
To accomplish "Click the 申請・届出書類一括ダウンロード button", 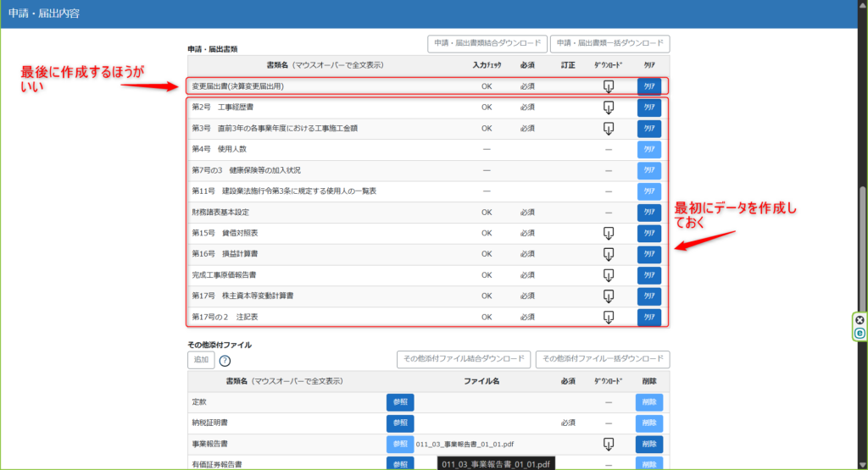I will [609, 44].
